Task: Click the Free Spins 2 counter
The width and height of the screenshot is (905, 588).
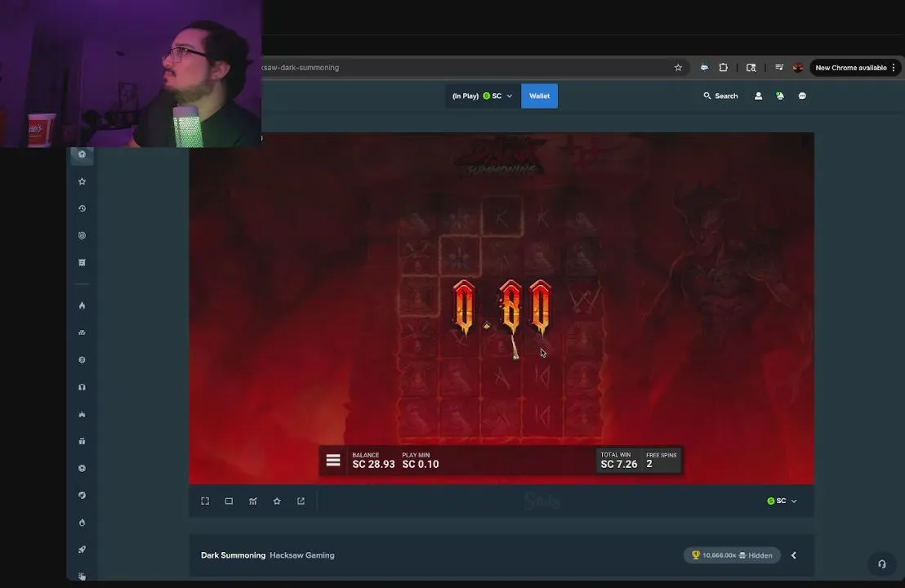Action: click(x=661, y=461)
